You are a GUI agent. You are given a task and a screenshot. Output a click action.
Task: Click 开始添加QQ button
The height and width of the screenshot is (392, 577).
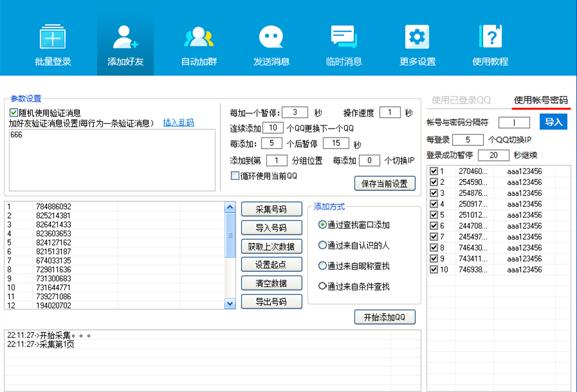point(385,317)
